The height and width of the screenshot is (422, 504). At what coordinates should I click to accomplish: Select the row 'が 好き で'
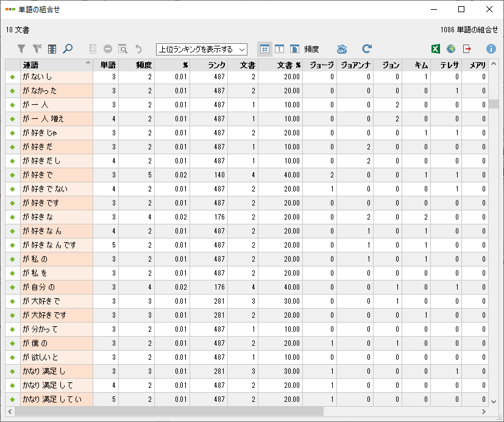click(x=55, y=175)
